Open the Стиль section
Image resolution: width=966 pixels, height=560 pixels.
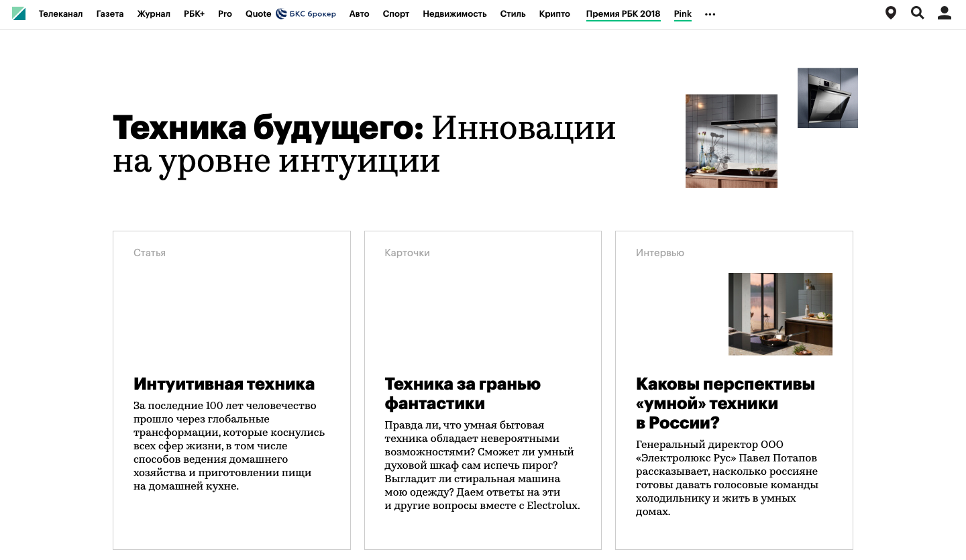[513, 13]
